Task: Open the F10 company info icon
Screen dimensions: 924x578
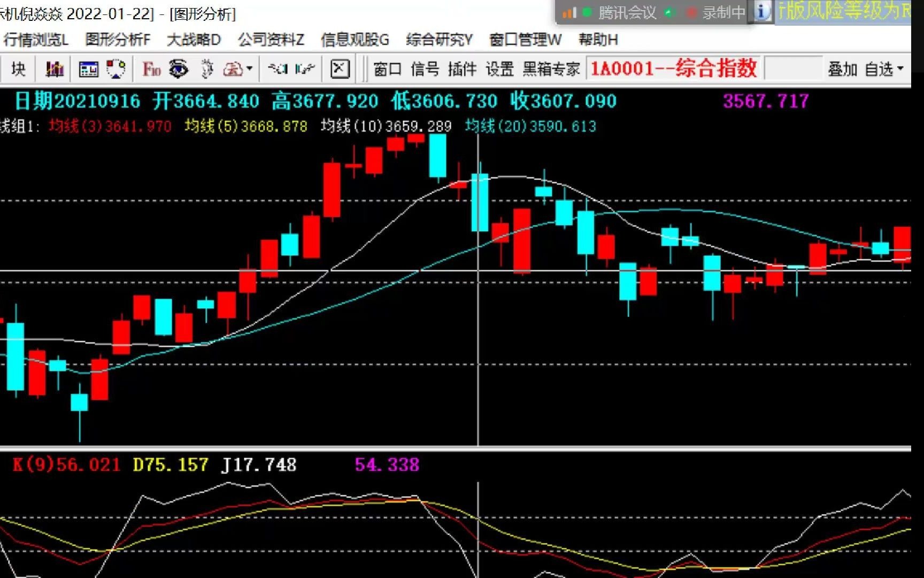Action: pyautogui.click(x=151, y=69)
